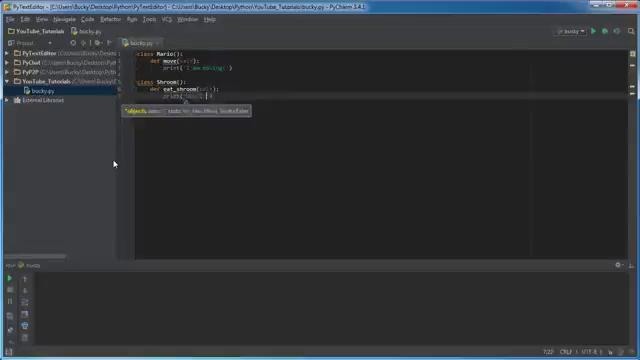Screen dimensions: 640x360
Task: Click YouTube_Tutorials breadcrumb in navigation bar
Action: pyautogui.click(x=36, y=31)
